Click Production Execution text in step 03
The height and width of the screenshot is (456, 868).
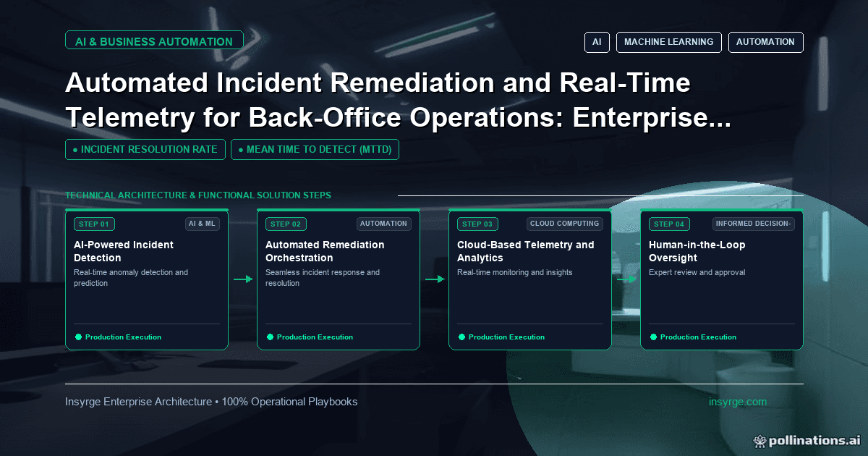506,337
